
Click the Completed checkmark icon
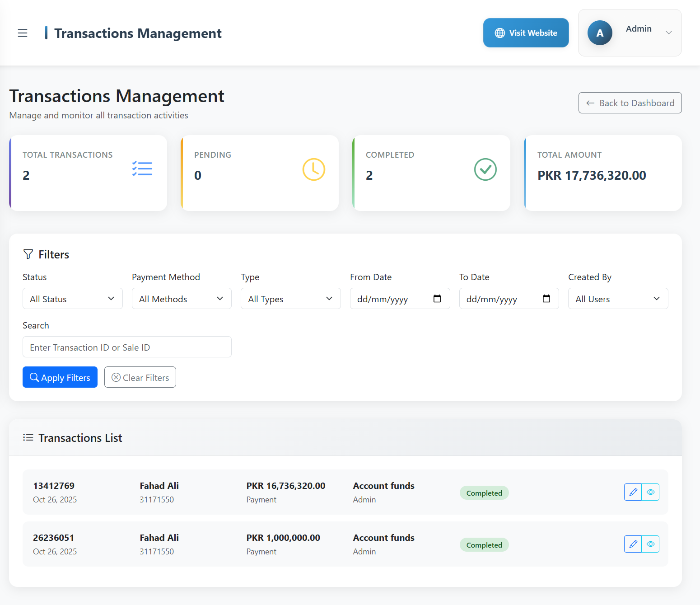[485, 169]
